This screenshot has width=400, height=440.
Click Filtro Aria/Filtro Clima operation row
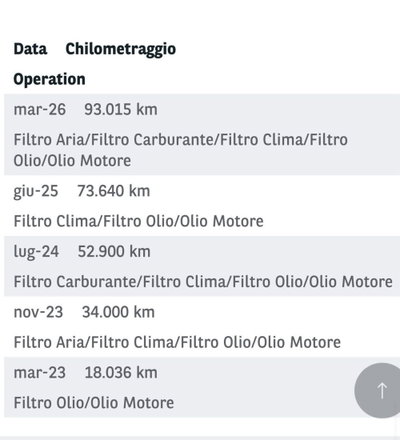click(177, 342)
